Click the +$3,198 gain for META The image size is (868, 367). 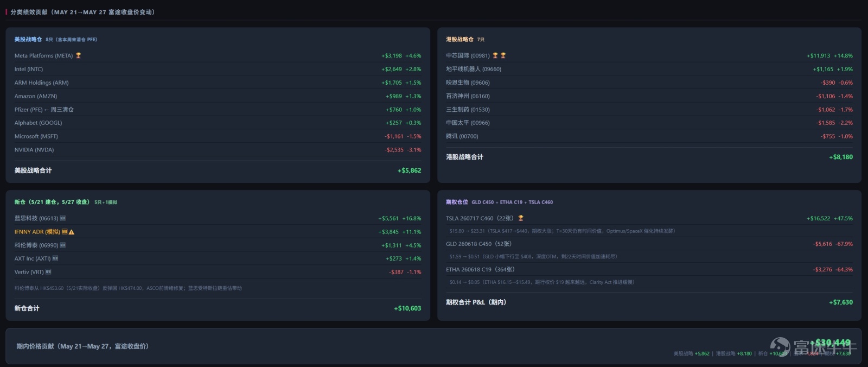pos(392,55)
